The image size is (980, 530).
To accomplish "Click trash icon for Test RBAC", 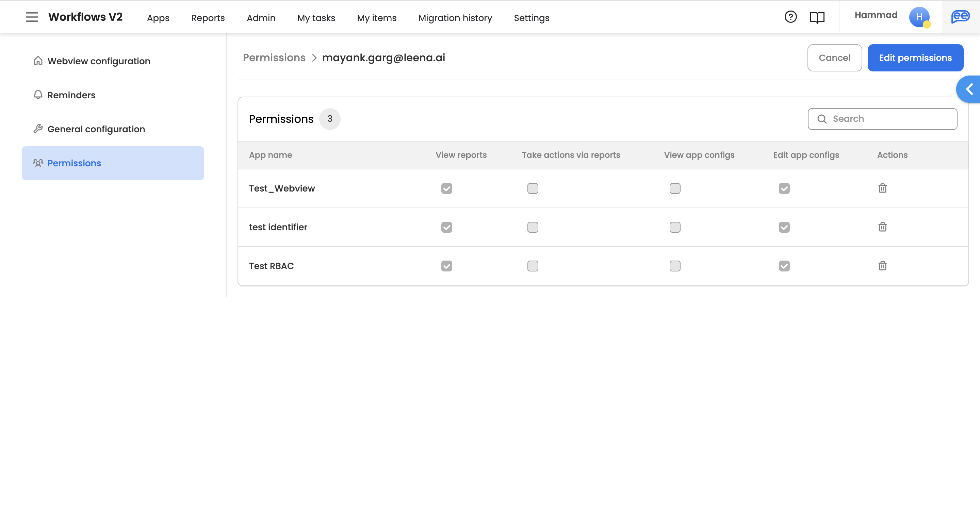I will [882, 266].
